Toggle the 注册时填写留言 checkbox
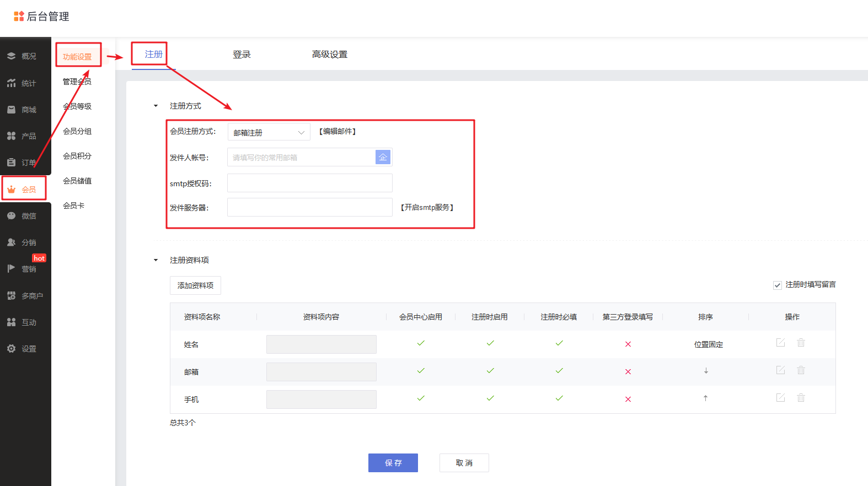Image resolution: width=868 pixels, height=486 pixels. 778,285
